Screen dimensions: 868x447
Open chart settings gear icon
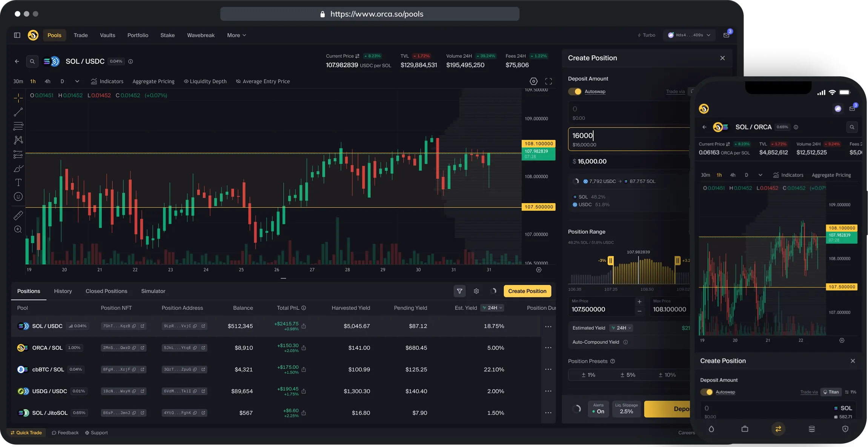pos(533,81)
